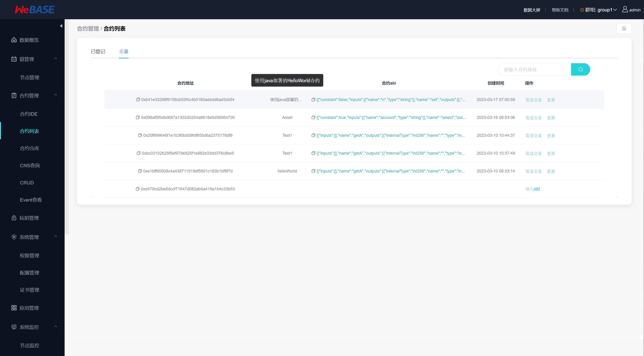Copy the 0xd479cd2be5 contract address
Screen dimensions: 644x356
point(137,189)
